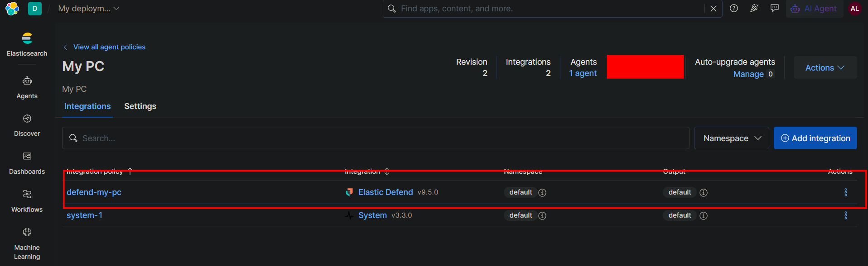This screenshot has height=266, width=868.
Task: Open Agents in the side navigation
Action: [27, 88]
